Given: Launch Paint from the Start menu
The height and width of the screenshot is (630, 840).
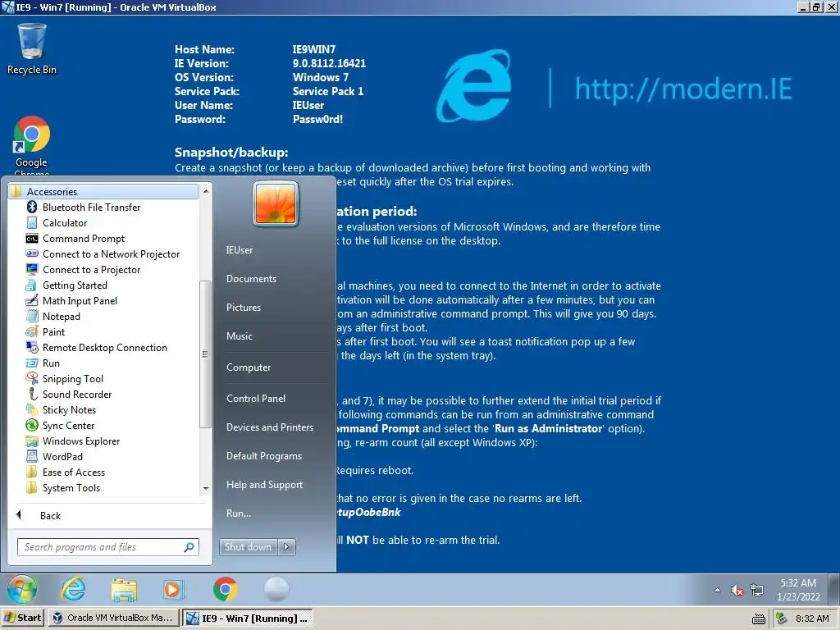Looking at the screenshot, I should (x=53, y=331).
